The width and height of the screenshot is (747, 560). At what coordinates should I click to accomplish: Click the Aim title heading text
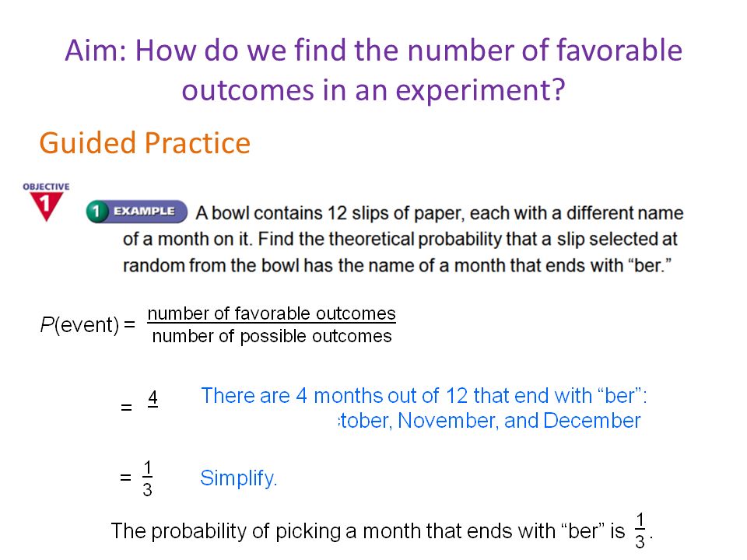coord(373,70)
